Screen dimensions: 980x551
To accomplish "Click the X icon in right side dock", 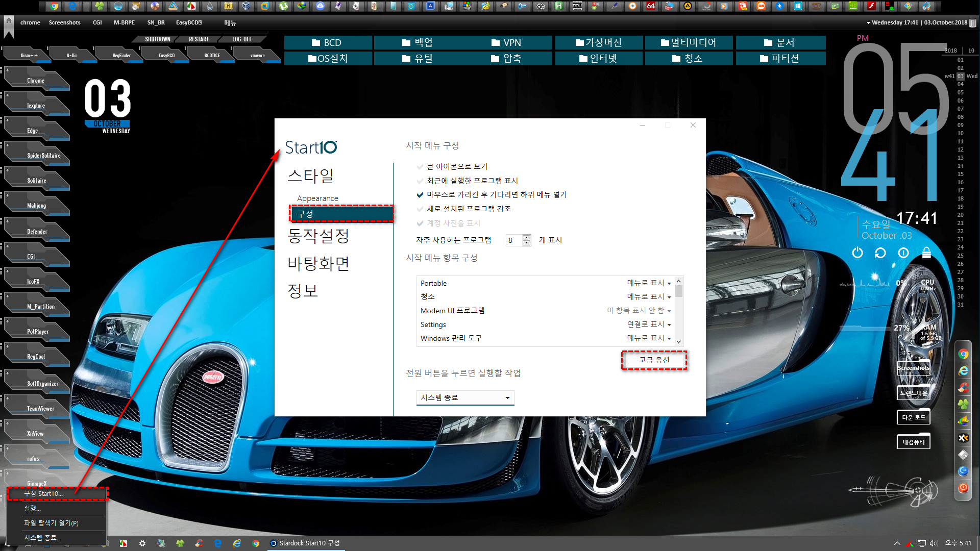I will pos(963,438).
